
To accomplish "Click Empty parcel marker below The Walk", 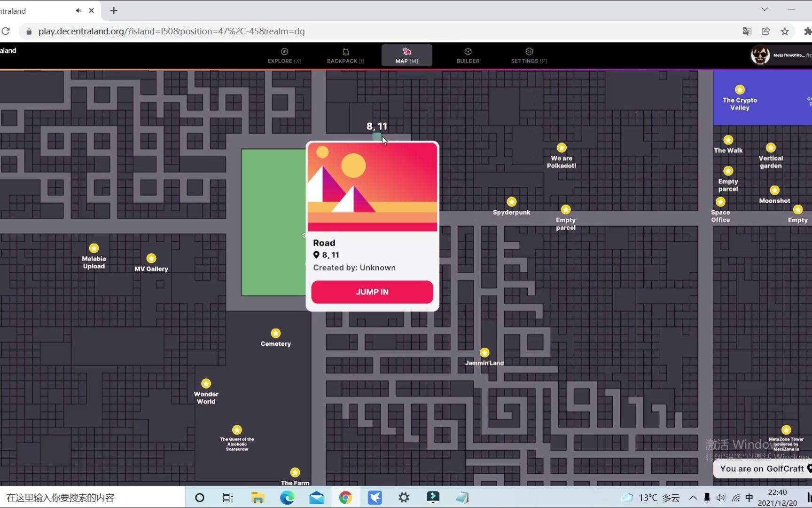I will [728, 171].
